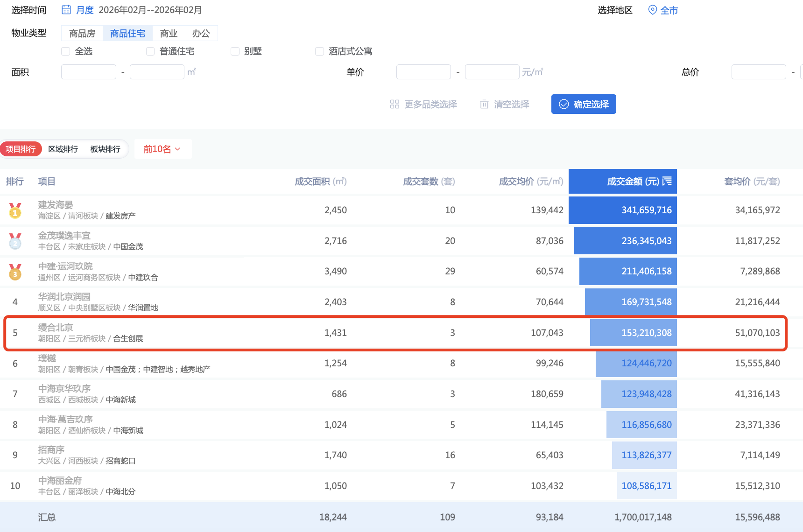Viewport: 803px width, 532px height.
Task: Click the calendar icon beside 月度
Action: tap(66, 10)
